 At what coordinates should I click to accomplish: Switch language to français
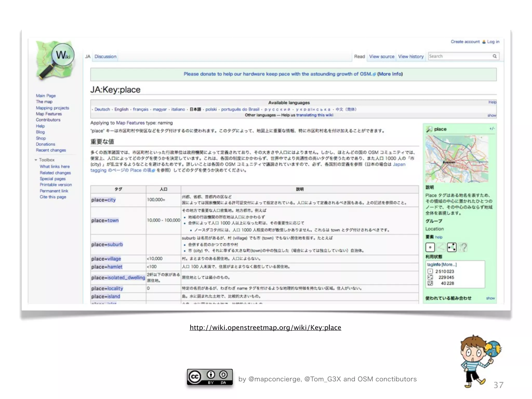click(141, 109)
